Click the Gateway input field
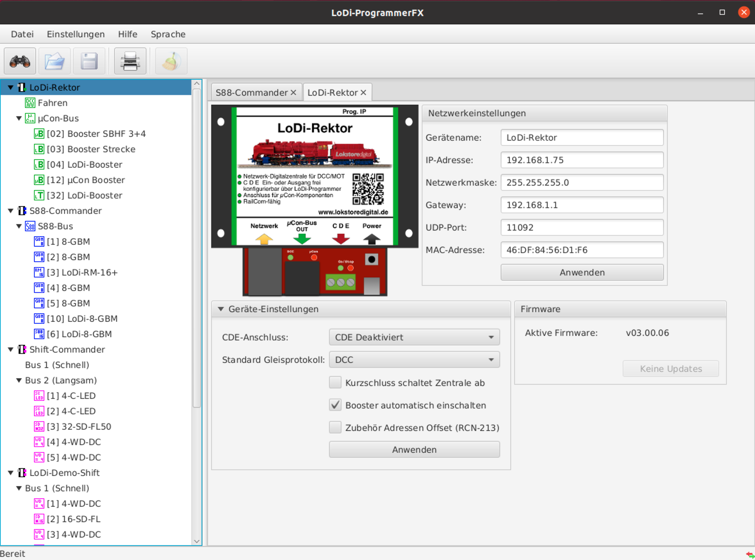The image size is (755, 560). pyautogui.click(x=582, y=205)
